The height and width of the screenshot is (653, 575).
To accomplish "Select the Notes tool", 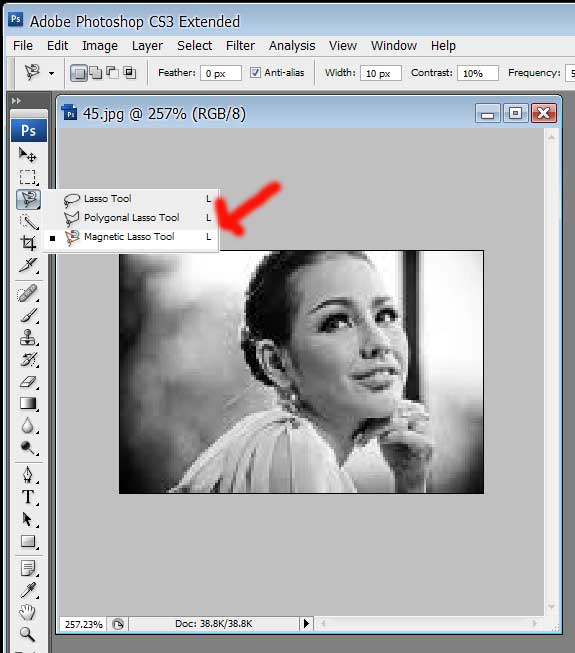I will pos(28,568).
